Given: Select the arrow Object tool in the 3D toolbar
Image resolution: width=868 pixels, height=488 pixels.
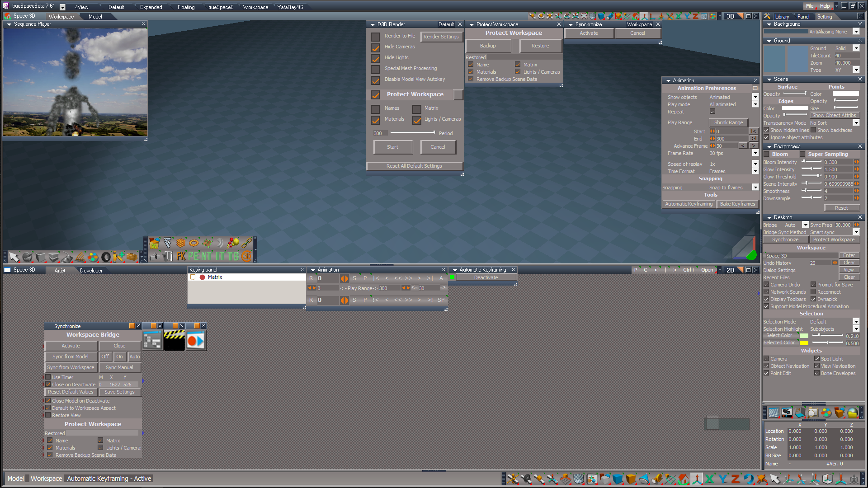Looking at the screenshot, I should [14, 257].
